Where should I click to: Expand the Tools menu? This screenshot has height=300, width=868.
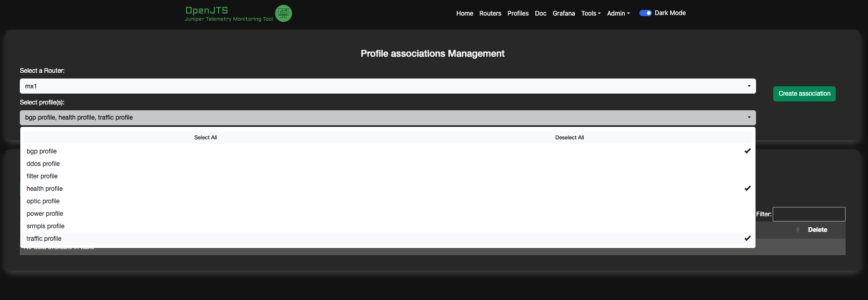(x=590, y=14)
